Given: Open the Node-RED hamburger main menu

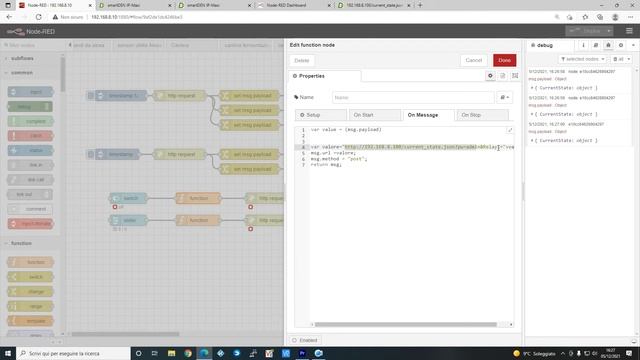Looking at the screenshot, I should 629,31.
